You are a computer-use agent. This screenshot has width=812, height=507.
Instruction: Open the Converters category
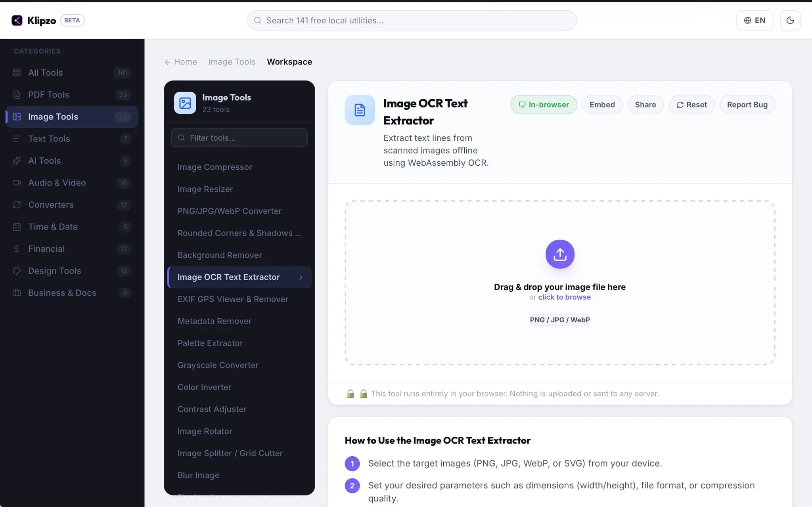pyautogui.click(x=72, y=205)
